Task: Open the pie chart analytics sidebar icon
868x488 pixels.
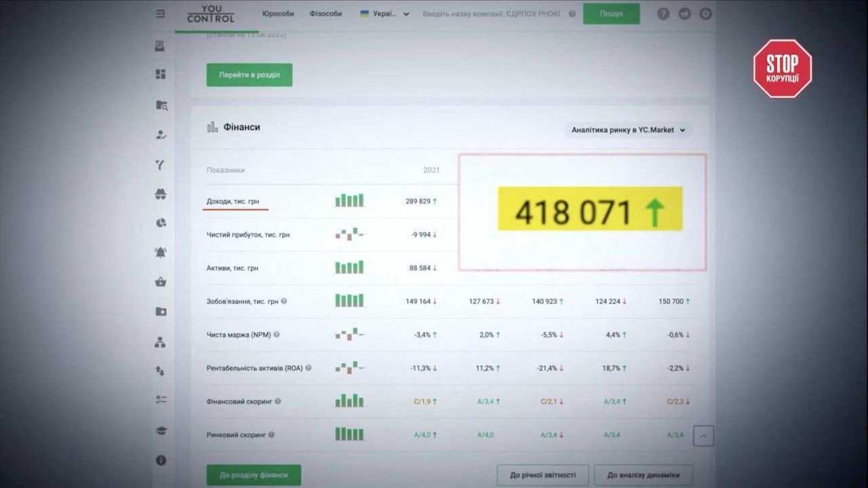Action: pyautogui.click(x=161, y=223)
